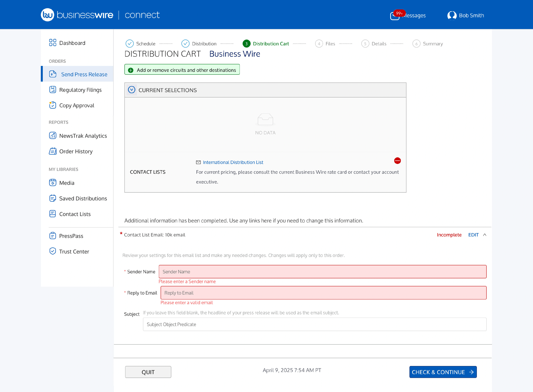Select the Distribution Cart step 3
Image resolution: width=533 pixels, height=392 pixels.
tap(266, 44)
